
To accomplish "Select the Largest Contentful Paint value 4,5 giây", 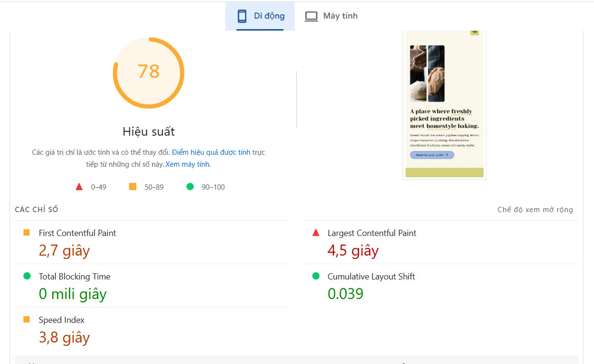I will point(352,250).
